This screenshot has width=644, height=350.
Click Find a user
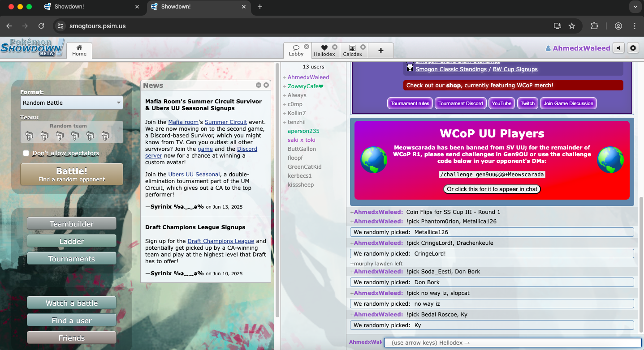point(72,320)
